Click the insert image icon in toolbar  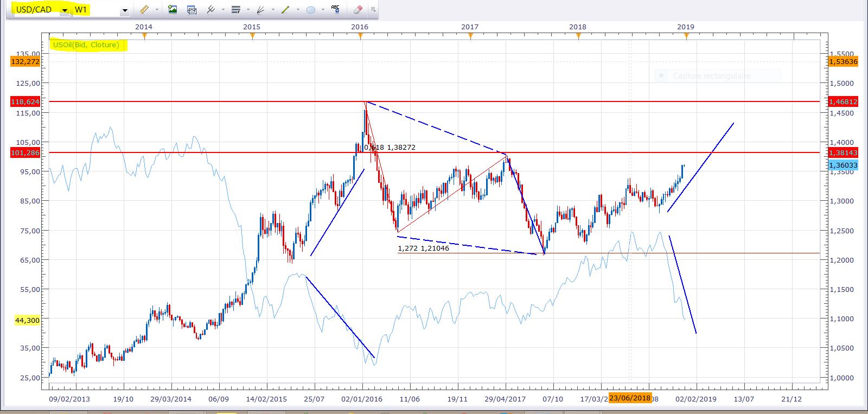point(173,10)
